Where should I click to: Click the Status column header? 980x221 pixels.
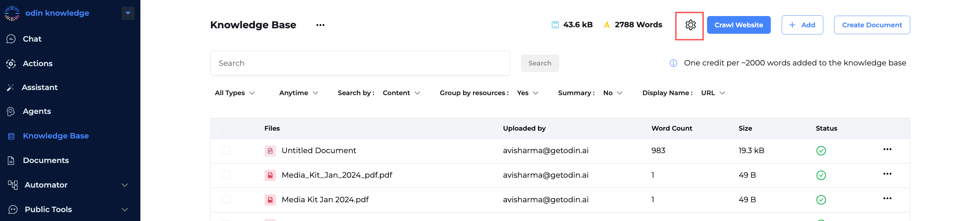(826, 129)
